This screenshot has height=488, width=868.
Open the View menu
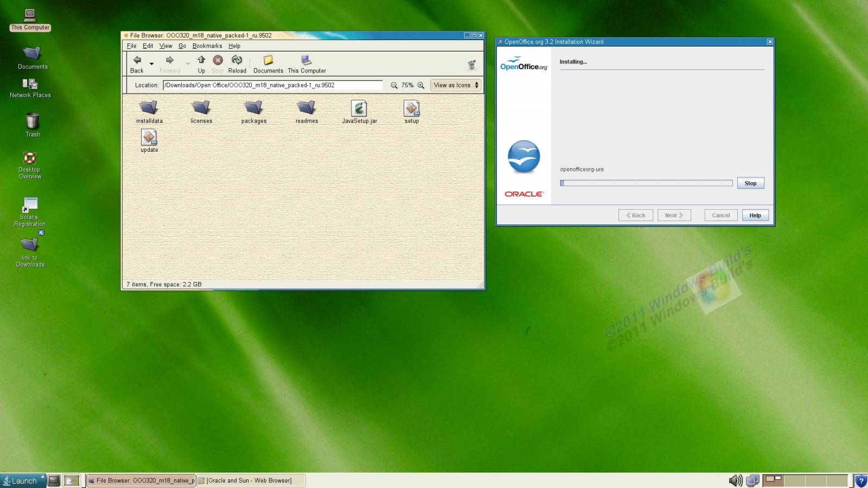point(165,46)
